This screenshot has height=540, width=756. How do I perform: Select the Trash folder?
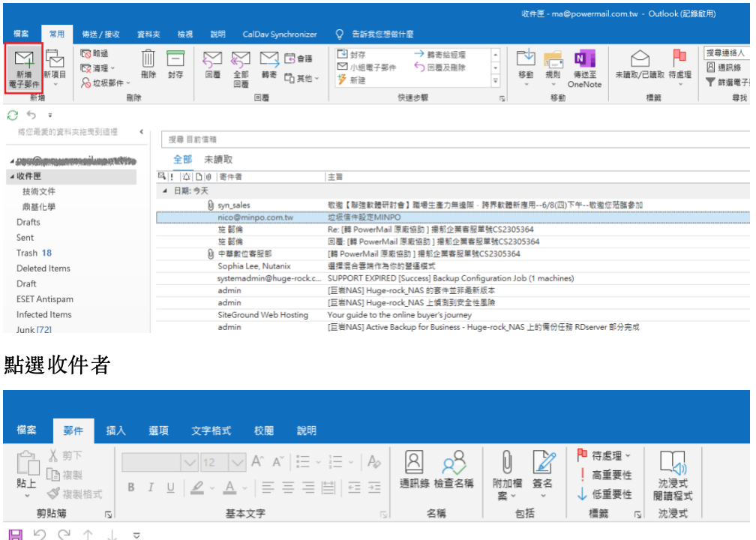pos(27,253)
